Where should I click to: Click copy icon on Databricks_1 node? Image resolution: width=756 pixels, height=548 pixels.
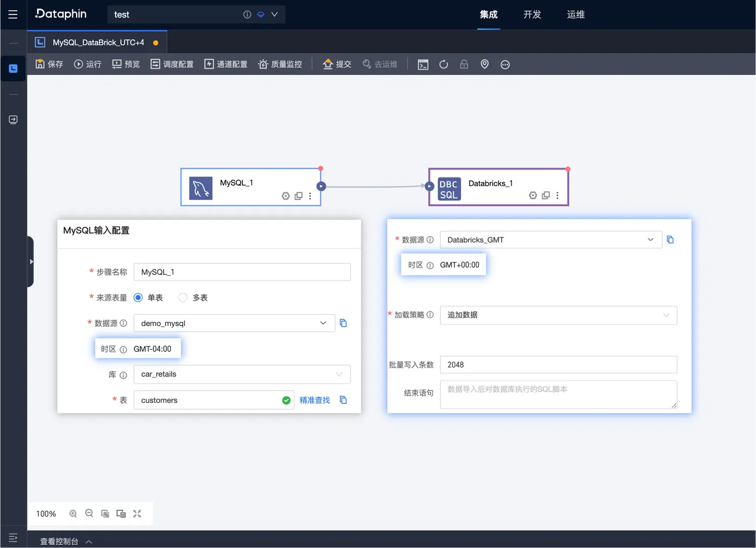(546, 195)
